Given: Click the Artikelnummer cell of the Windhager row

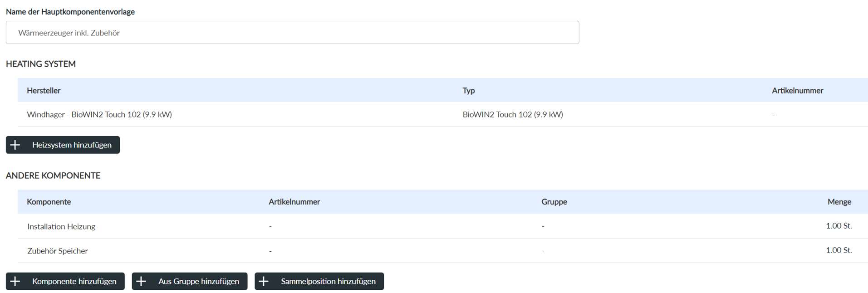Looking at the screenshot, I should 774,115.
